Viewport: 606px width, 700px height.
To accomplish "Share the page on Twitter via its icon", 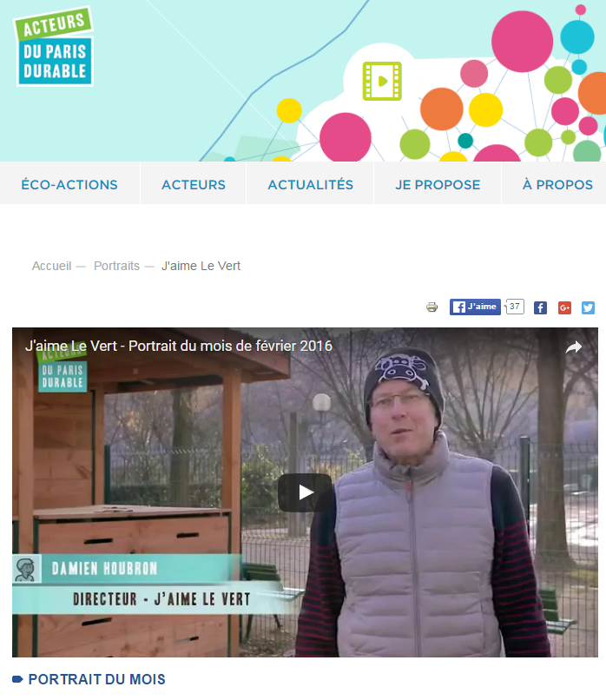I will pyautogui.click(x=588, y=307).
